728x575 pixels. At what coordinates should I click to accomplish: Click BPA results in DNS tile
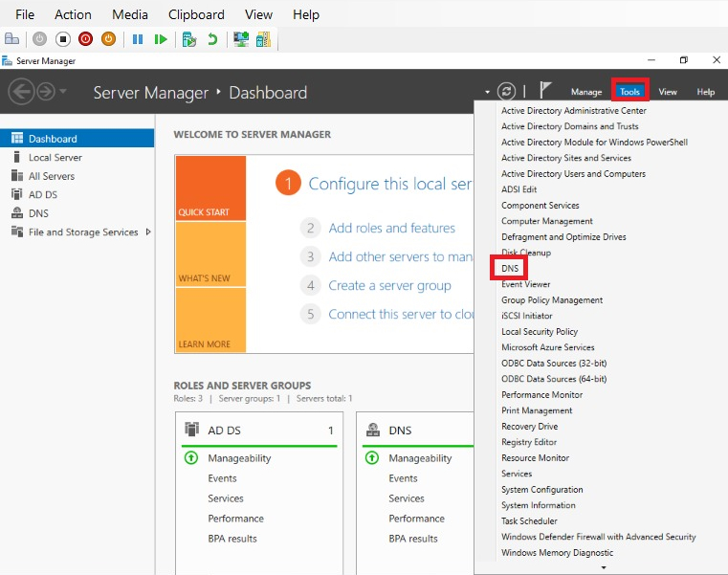pos(413,539)
